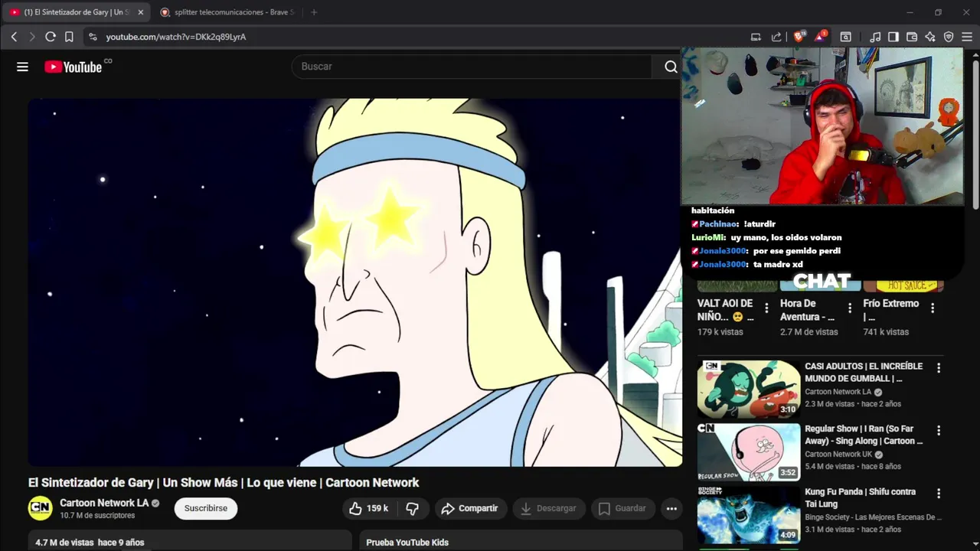Close the El Sintetizador de Gary tab

[x=140, y=12]
